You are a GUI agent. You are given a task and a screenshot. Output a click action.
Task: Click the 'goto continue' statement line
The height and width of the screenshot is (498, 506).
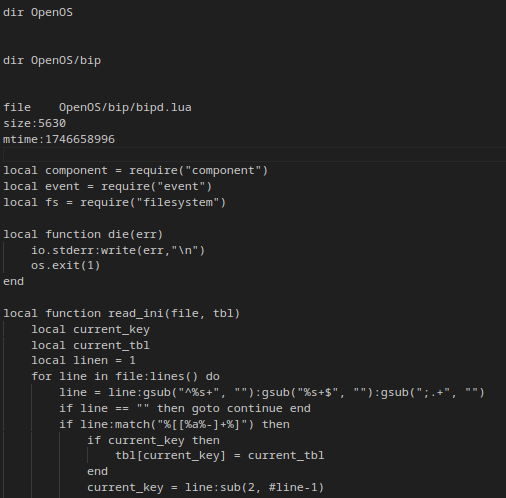pos(185,409)
